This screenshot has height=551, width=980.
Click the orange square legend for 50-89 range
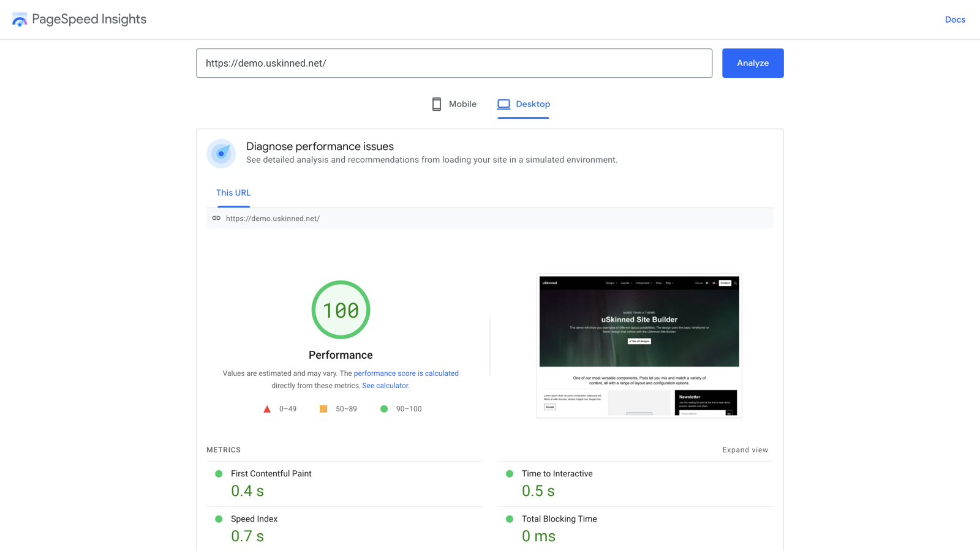tap(323, 408)
